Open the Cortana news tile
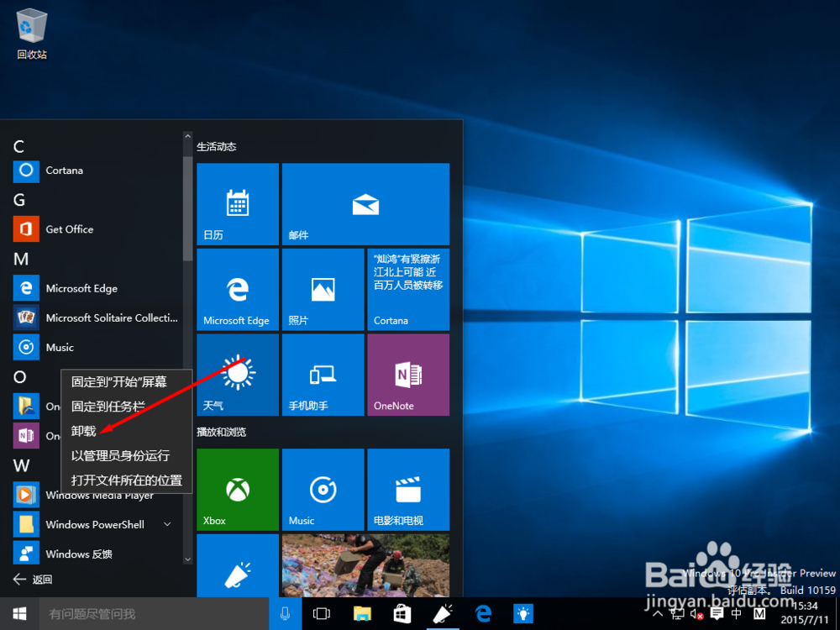The image size is (840, 630). pyautogui.click(x=408, y=289)
